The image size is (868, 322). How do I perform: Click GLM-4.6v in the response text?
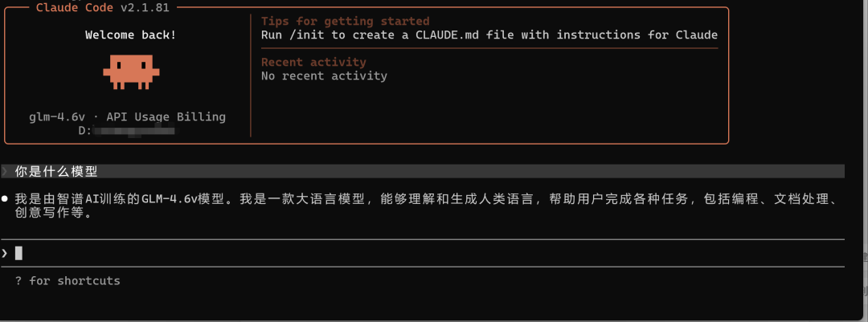pos(170,198)
